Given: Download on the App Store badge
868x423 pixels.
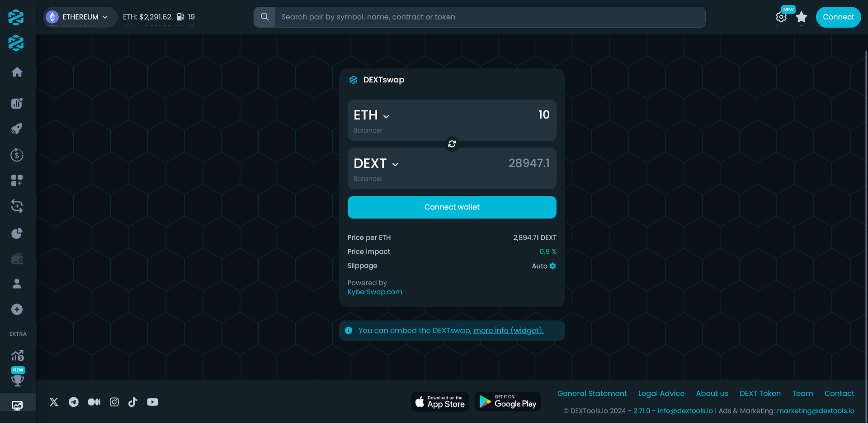Looking at the screenshot, I should click(x=440, y=402).
